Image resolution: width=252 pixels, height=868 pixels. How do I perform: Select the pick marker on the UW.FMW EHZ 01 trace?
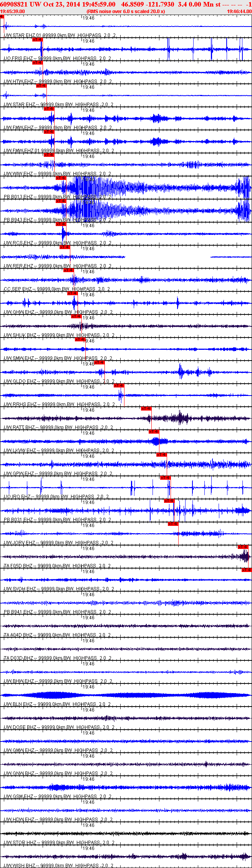pyautogui.click(x=49, y=132)
